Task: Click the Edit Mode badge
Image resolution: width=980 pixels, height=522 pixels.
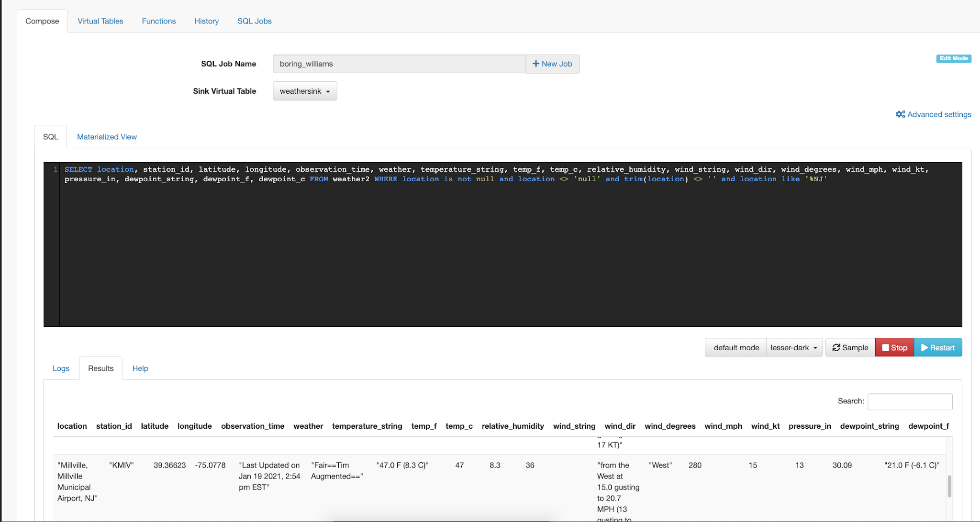Action: click(x=953, y=58)
